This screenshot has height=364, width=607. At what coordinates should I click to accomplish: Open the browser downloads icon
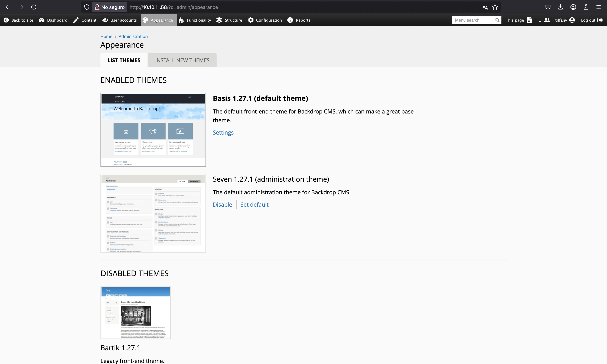click(560, 7)
